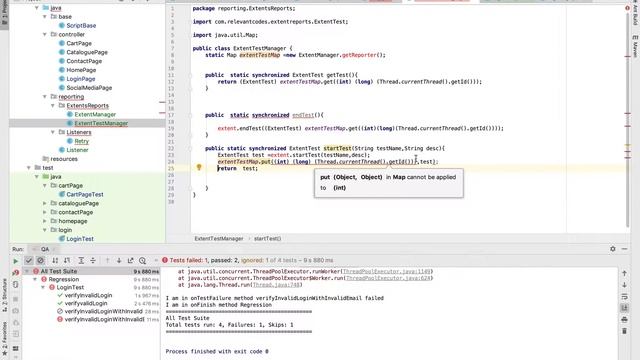Open Thread.java:748 stack trace link

coord(276,285)
